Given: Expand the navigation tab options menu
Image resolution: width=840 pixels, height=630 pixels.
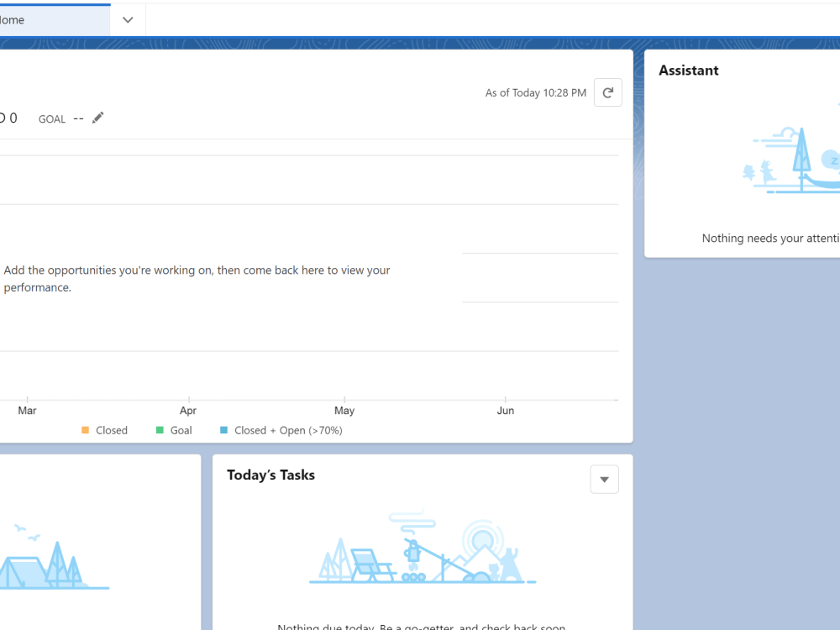Looking at the screenshot, I should (127, 18).
